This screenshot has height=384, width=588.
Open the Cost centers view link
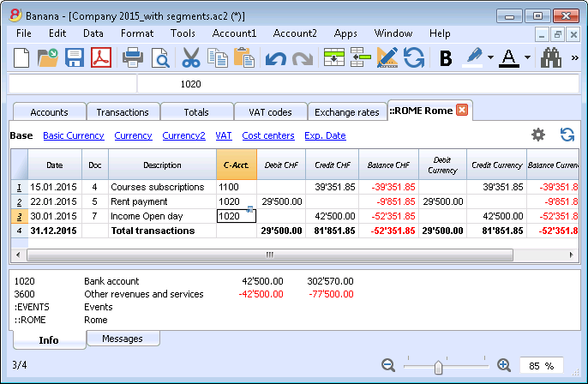pyautogui.click(x=268, y=135)
